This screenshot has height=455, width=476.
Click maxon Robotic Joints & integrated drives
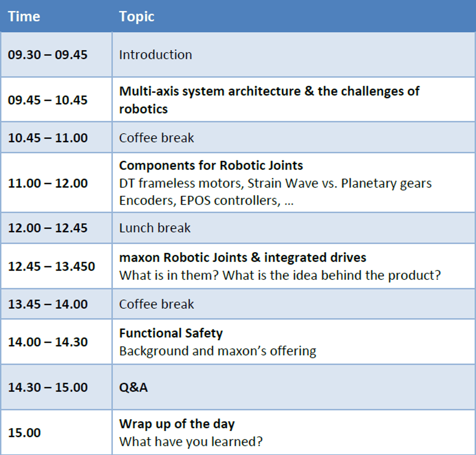point(242,258)
